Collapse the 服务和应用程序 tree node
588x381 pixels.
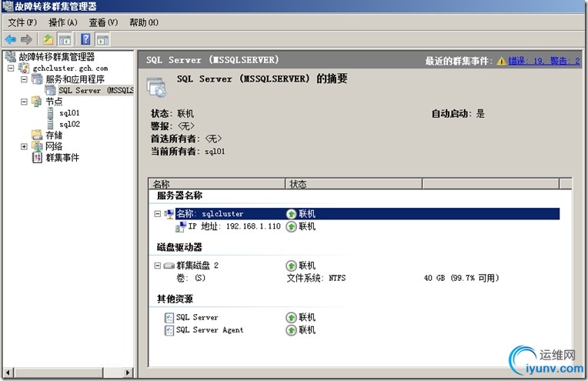[24, 79]
